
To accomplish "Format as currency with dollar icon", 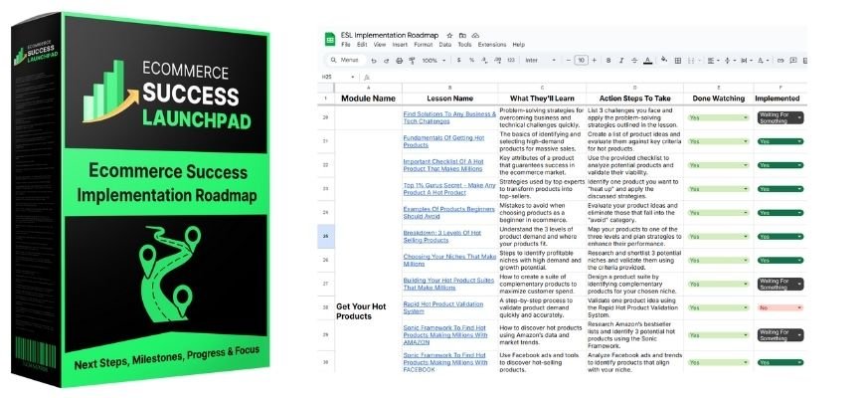I will [457, 60].
